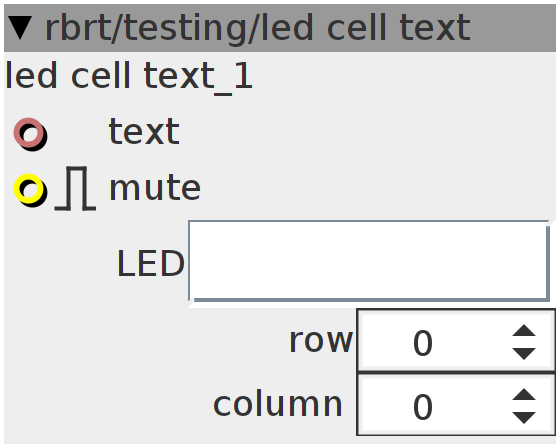Click the pulse waveform icon beside mute
Image resolution: width=560 pixels, height=448 pixels.
click(x=75, y=188)
